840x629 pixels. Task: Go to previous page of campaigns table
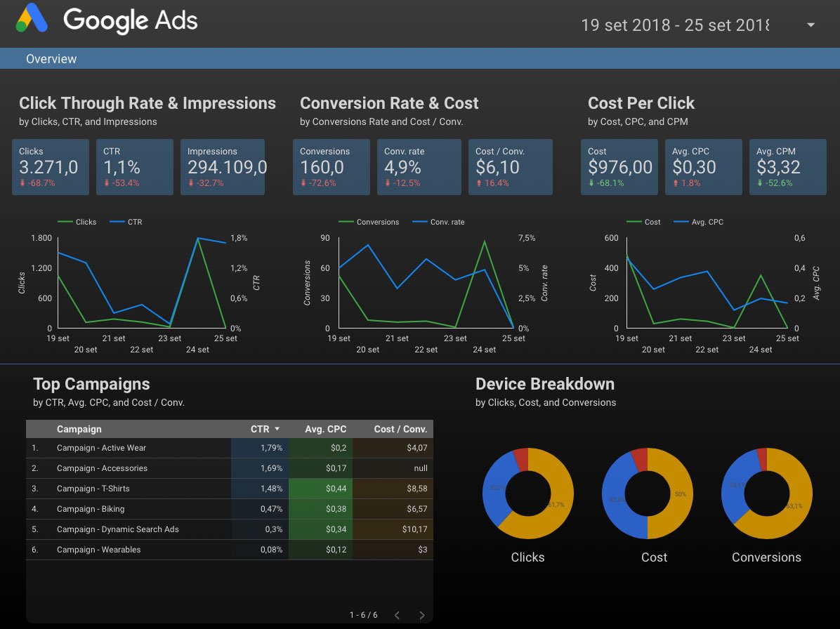(x=397, y=615)
